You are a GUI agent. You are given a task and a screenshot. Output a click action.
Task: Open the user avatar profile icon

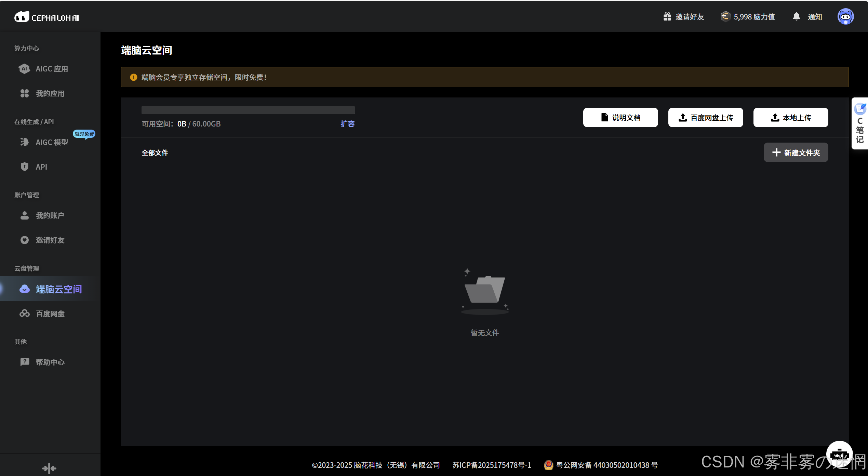pyautogui.click(x=845, y=17)
